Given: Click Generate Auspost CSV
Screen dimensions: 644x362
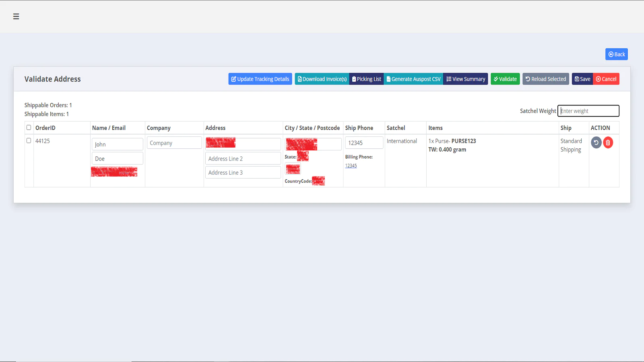Looking at the screenshot, I should [x=413, y=79].
